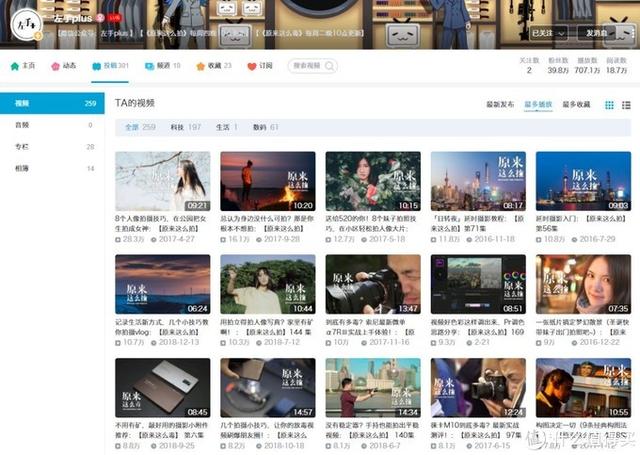Open video title dated 2018-7-12
640x455 pixels.
click(267, 327)
